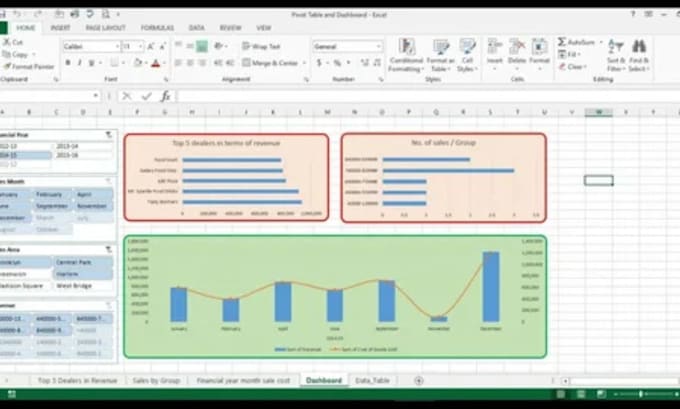Click the zoom slider in status bar

(641, 394)
